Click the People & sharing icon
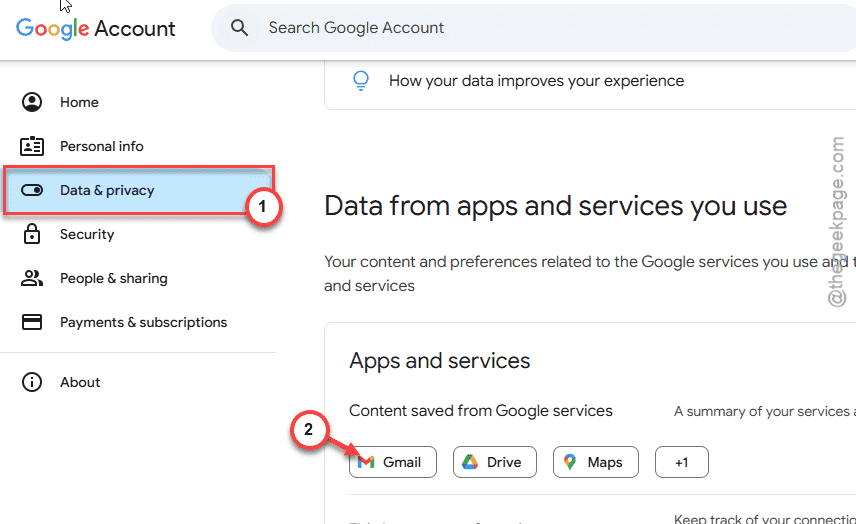 [x=32, y=278]
